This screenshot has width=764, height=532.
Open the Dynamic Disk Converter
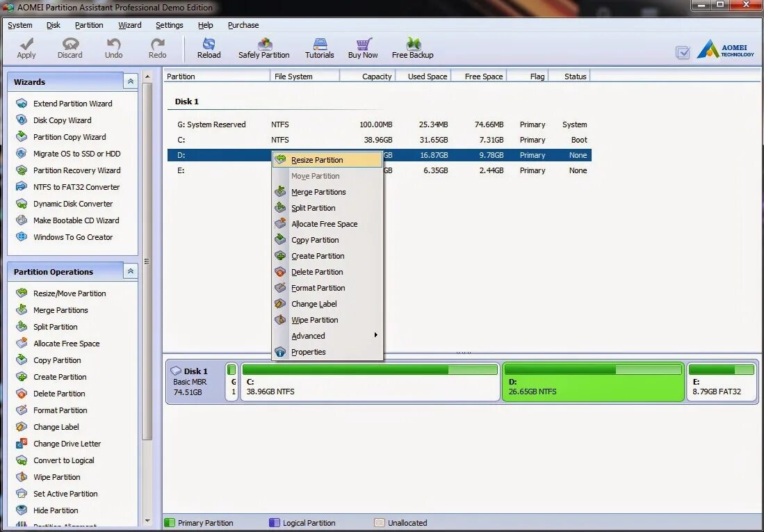point(73,203)
